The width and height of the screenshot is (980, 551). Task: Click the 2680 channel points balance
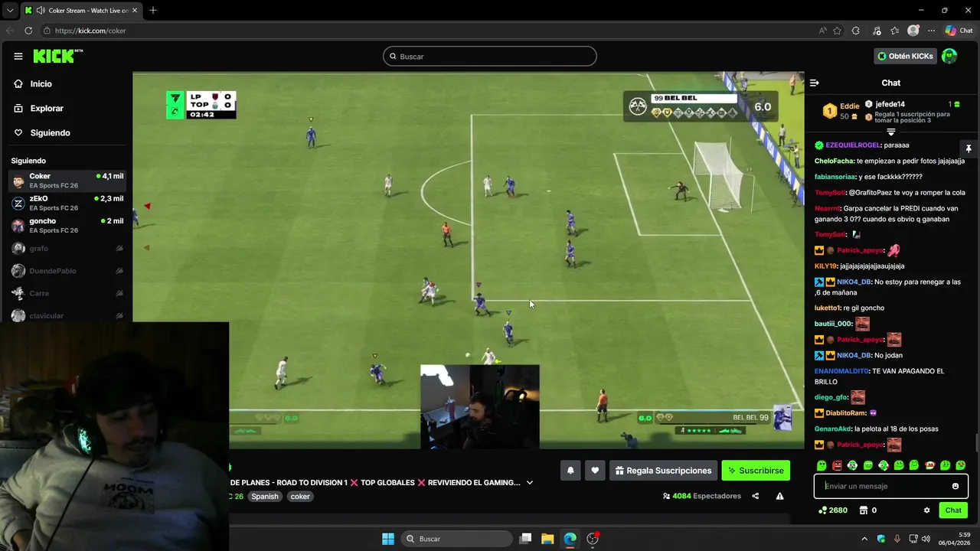pyautogui.click(x=832, y=510)
